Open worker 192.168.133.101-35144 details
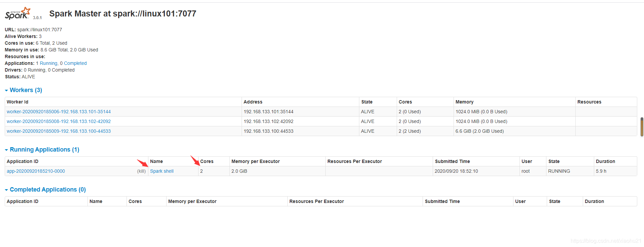 (59, 112)
